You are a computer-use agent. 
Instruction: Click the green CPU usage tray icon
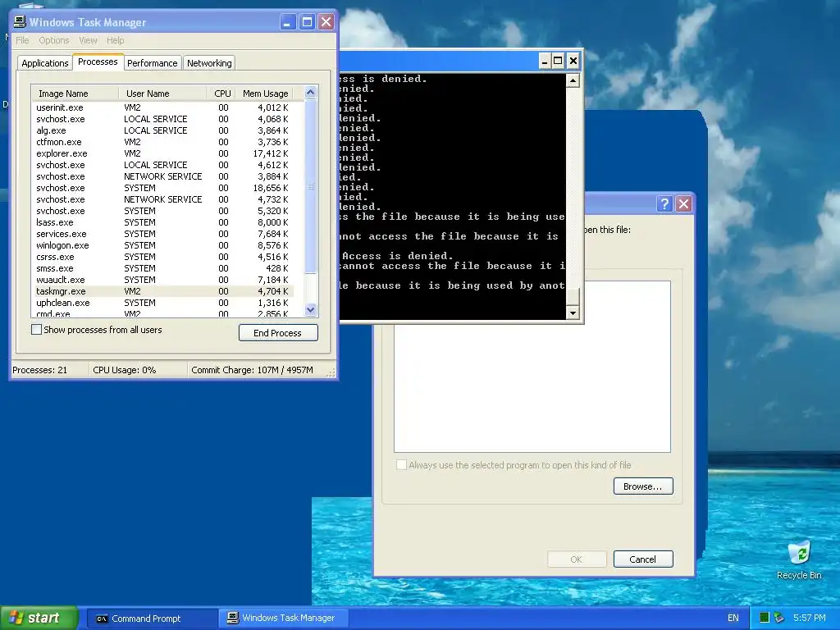pyautogui.click(x=765, y=619)
